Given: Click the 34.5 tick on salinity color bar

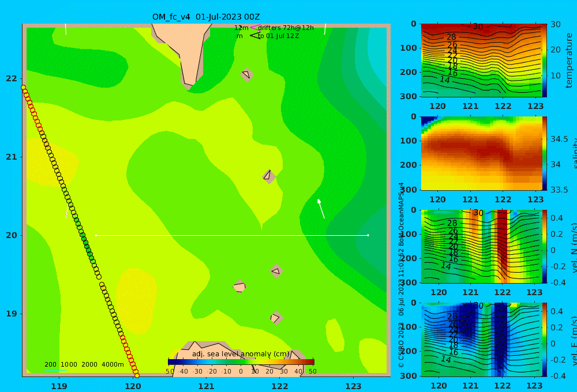Looking at the screenshot, I should pos(559,139).
